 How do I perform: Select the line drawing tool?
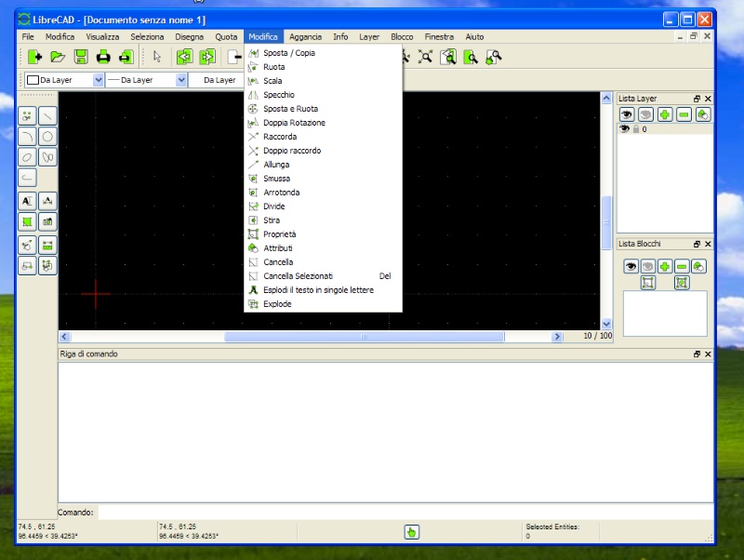point(47,115)
